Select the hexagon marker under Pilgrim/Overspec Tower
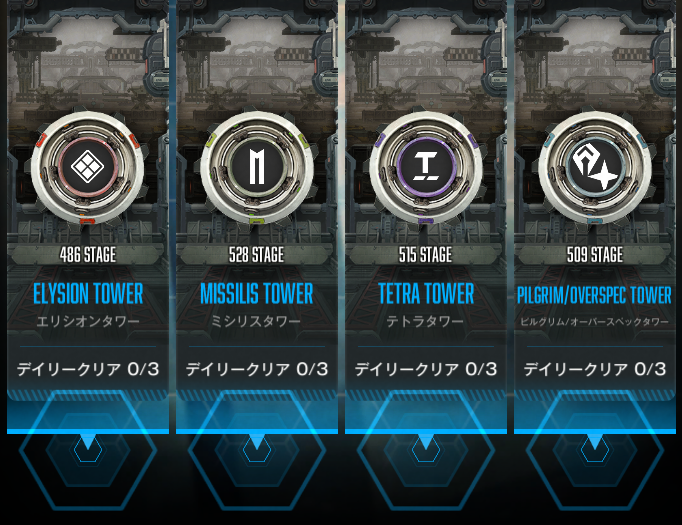Image resolution: width=682 pixels, height=525 pixels. 595,450
